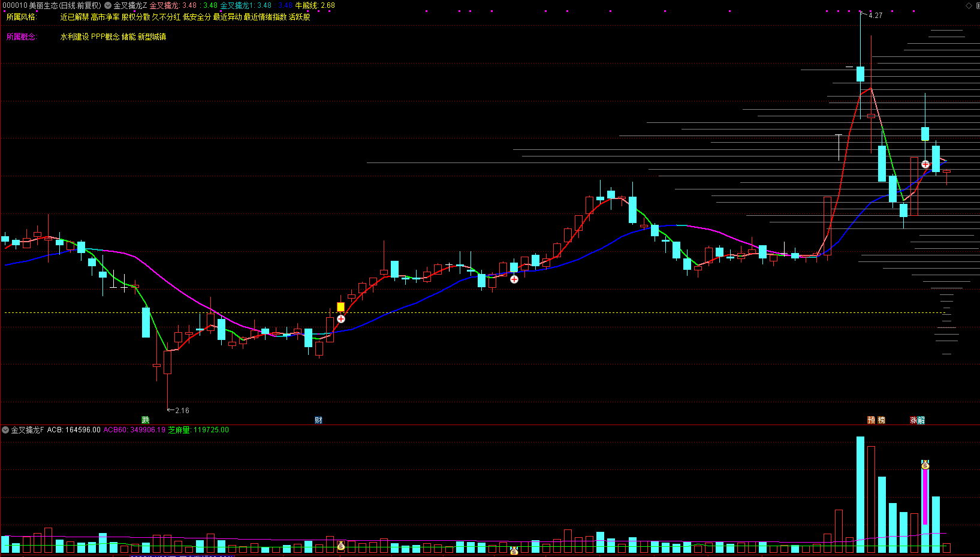Click the 久不分红 style tag
The width and height of the screenshot is (980, 557).
pos(166,17)
